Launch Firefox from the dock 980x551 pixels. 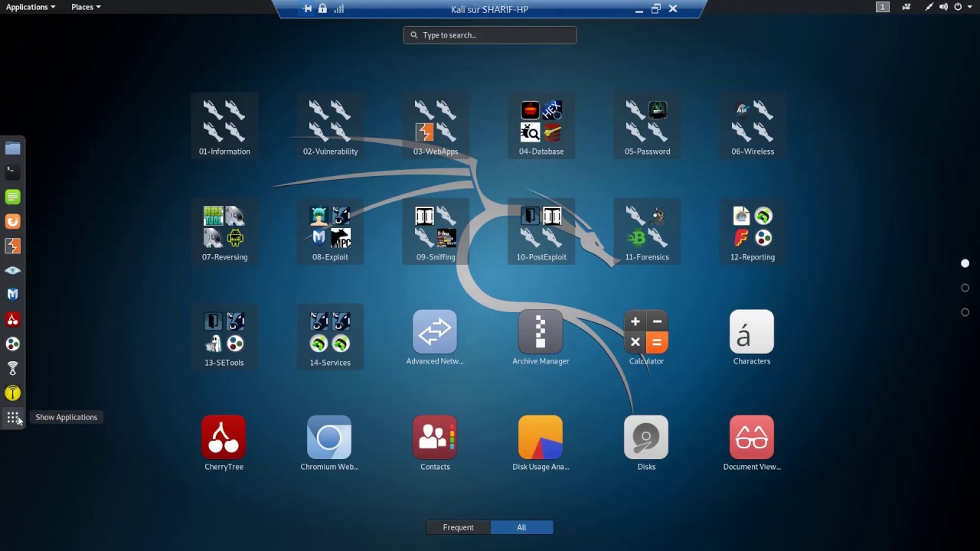tap(13, 221)
